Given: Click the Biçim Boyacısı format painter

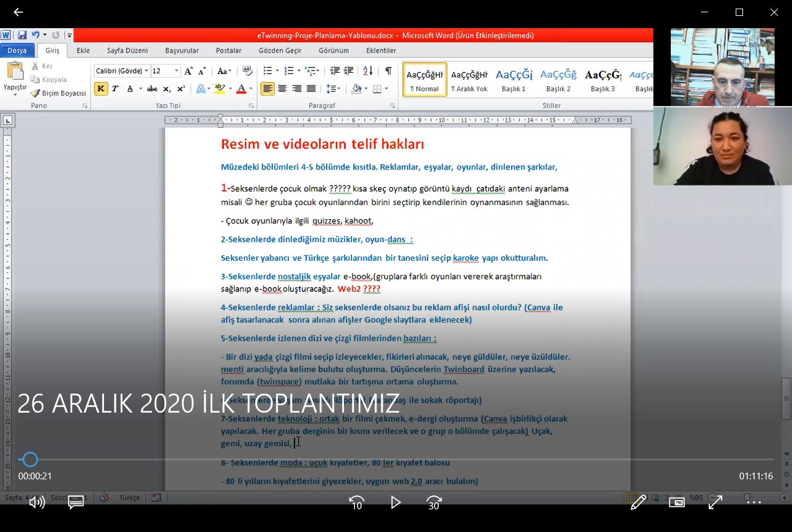Looking at the screenshot, I should (x=58, y=93).
